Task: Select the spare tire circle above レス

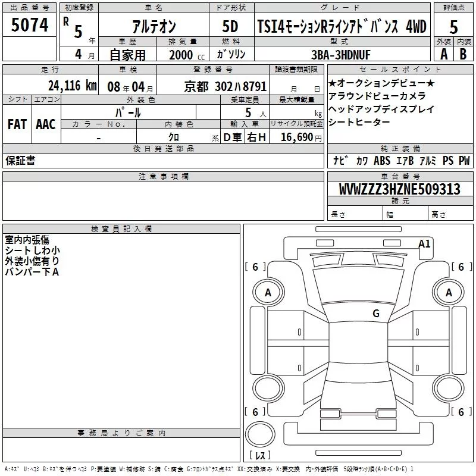Action: 260,434
